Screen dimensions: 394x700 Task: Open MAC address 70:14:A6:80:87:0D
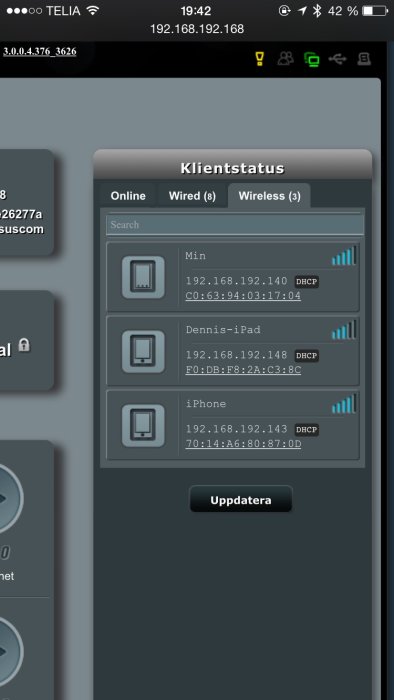point(243,444)
